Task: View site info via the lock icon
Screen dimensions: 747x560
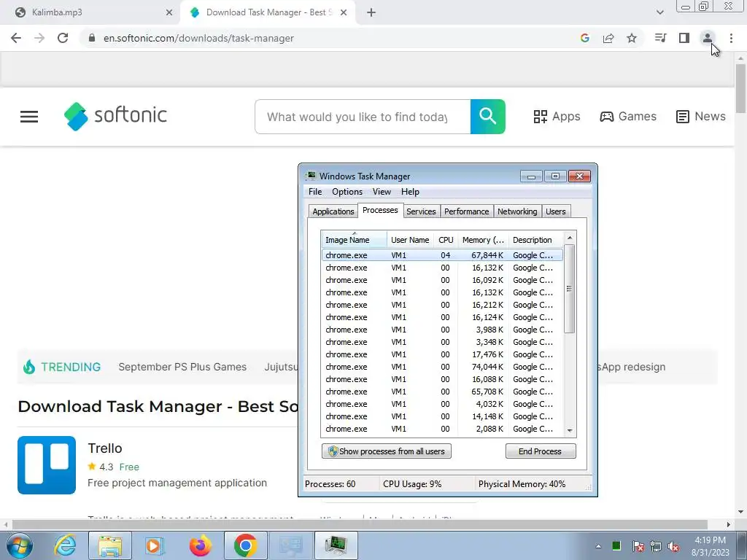Action: click(x=92, y=38)
